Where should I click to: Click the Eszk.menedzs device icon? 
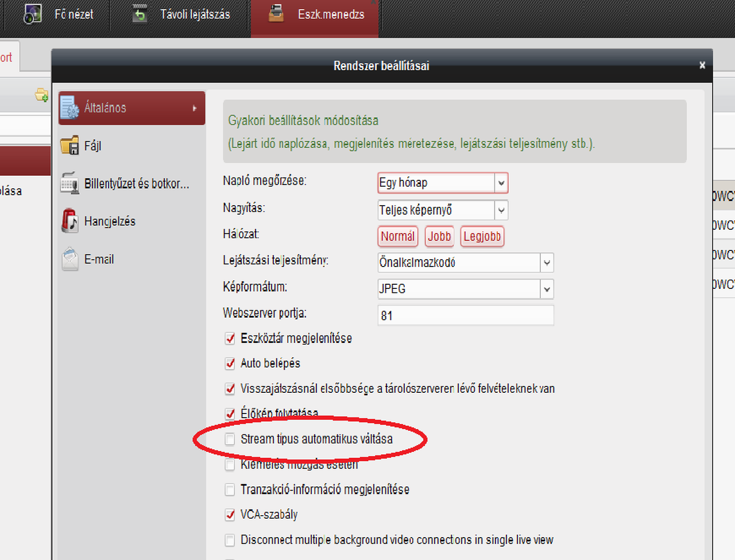pyautogui.click(x=276, y=13)
